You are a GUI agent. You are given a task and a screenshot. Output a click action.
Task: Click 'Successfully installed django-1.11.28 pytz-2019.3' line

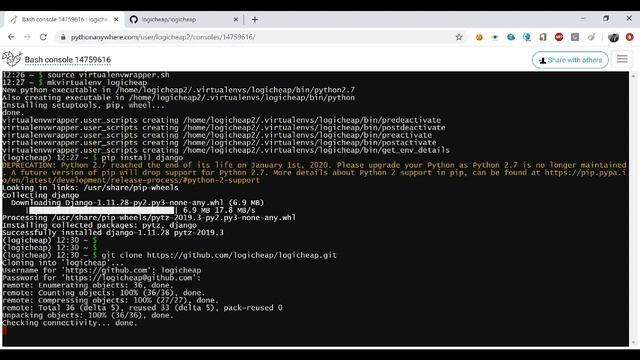click(113, 233)
